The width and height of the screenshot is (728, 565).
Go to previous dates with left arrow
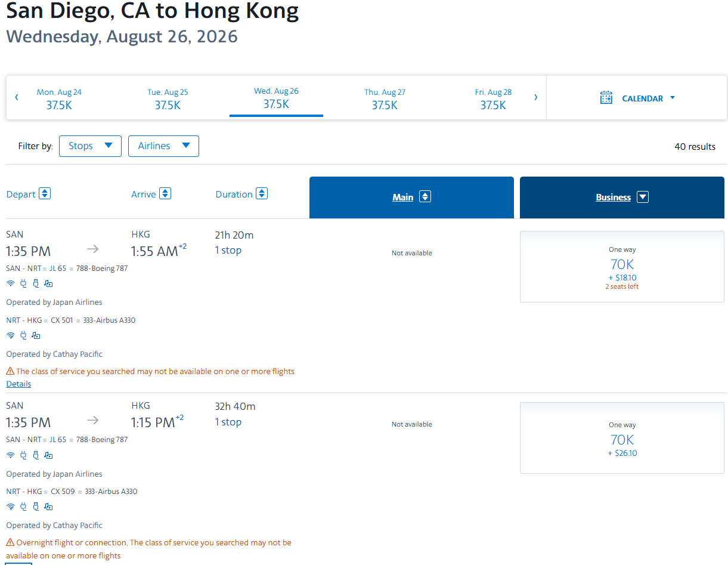pyautogui.click(x=17, y=97)
